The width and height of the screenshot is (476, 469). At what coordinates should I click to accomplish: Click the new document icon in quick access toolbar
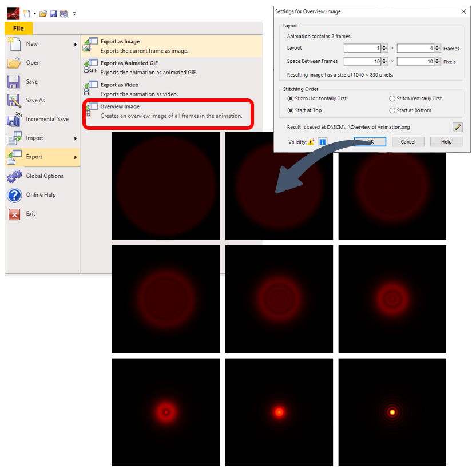[x=26, y=13]
